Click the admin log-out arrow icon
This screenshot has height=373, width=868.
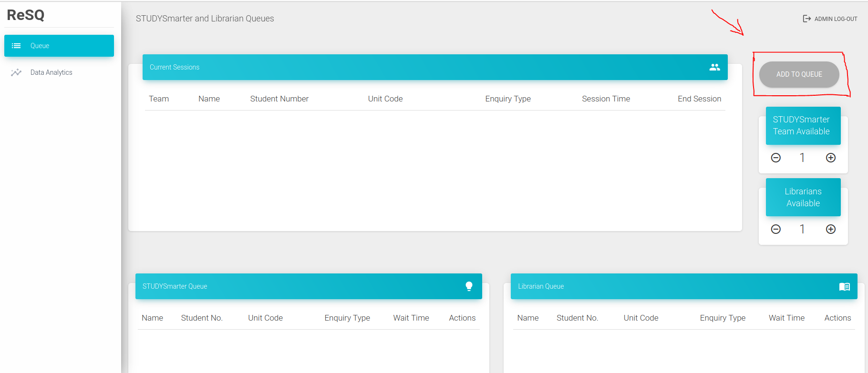coord(806,19)
